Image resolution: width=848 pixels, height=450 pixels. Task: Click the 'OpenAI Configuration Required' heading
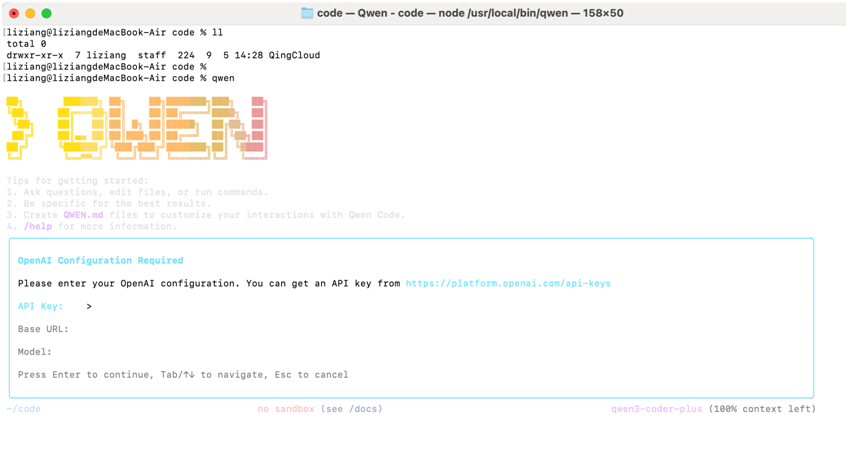pyautogui.click(x=101, y=260)
